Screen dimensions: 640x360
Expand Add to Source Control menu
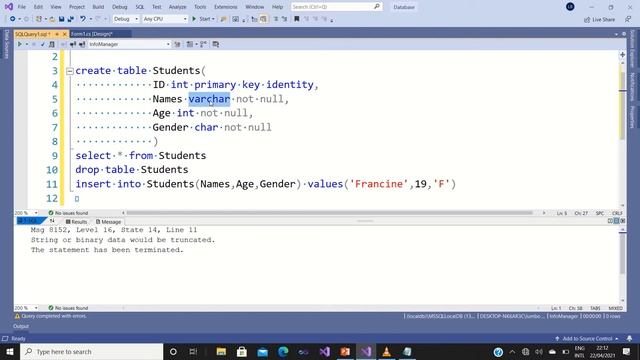[587, 338]
